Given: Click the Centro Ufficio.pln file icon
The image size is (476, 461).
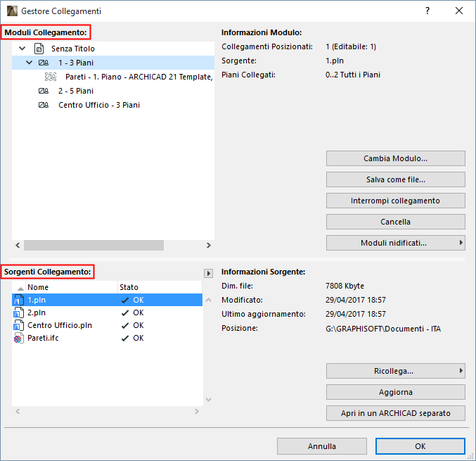Looking at the screenshot, I should pos(19,325).
